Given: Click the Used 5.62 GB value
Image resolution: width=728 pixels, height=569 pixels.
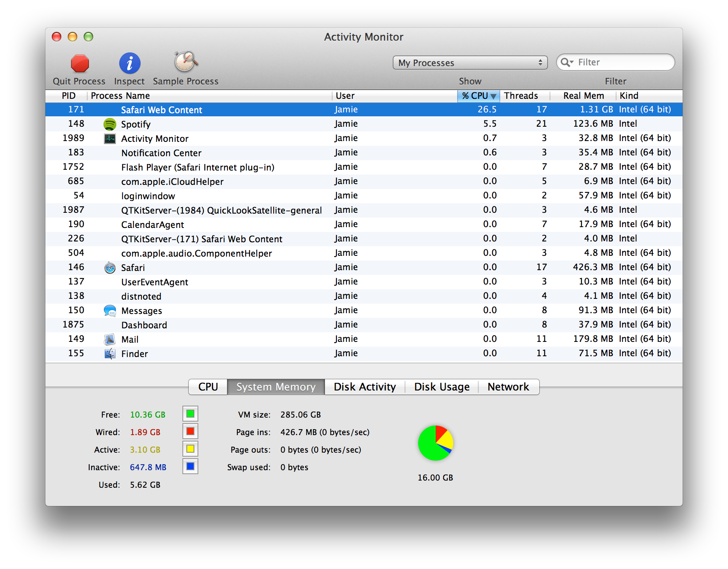Looking at the screenshot, I should [x=145, y=485].
